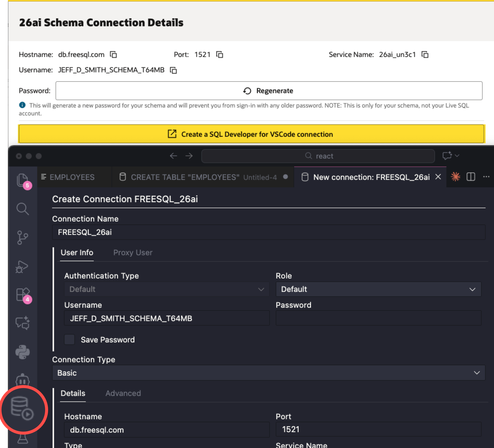
Task: Open the Authentication Type dropdown
Action: [167, 289]
